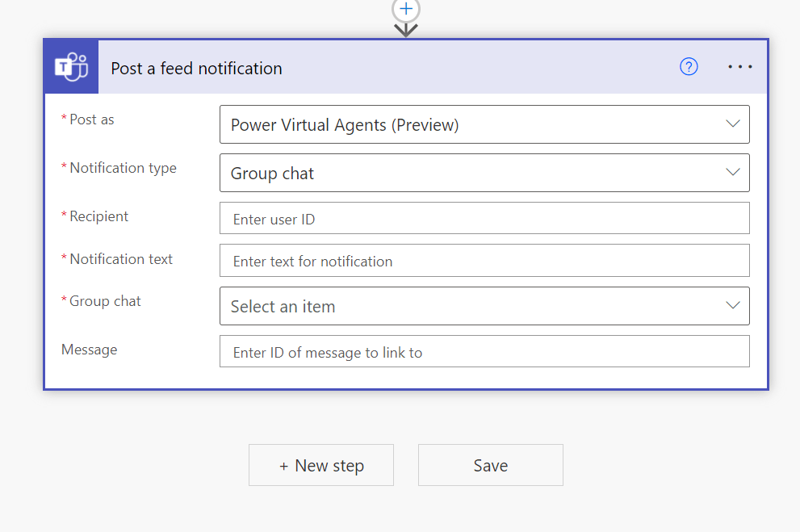
Task: Click the Group chat notification type value
Action: point(273,173)
